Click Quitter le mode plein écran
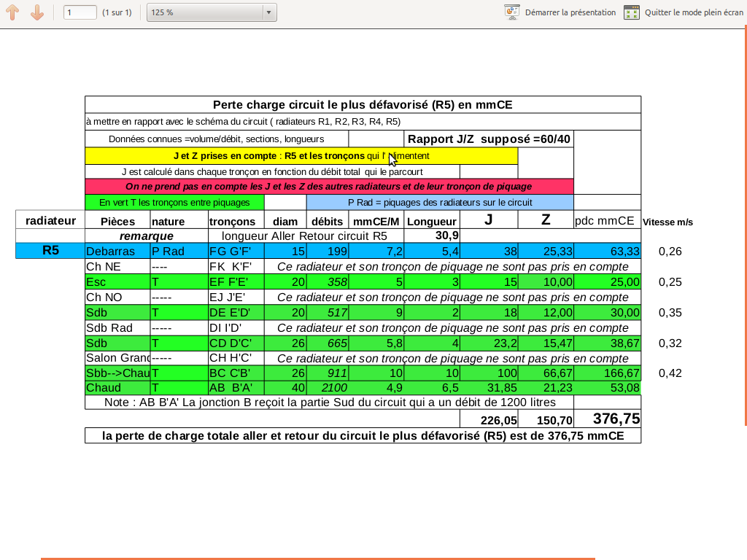The height and width of the screenshot is (560, 747). click(694, 12)
